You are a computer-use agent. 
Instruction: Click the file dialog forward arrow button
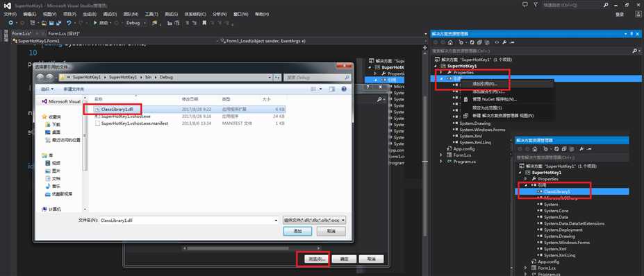point(50,77)
